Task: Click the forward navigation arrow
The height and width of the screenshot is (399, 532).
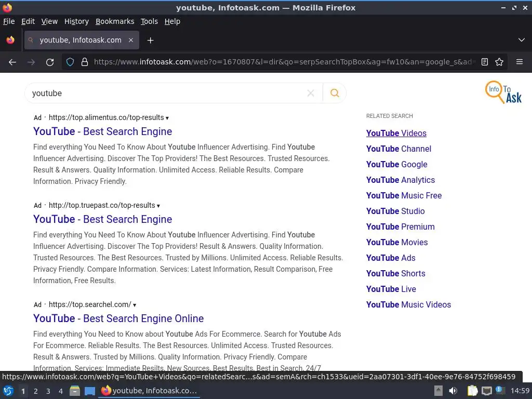Action: pyautogui.click(x=31, y=62)
